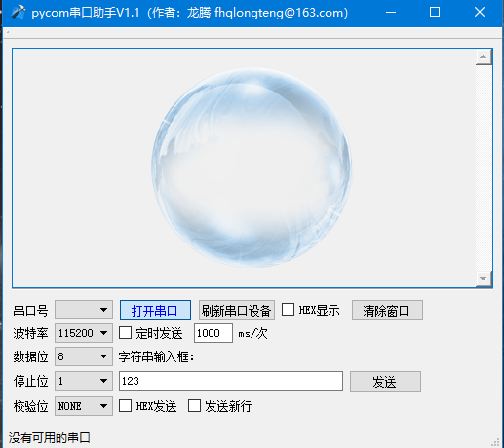Click the string input field containing 123
This screenshot has width=504, height=448.
tap(231, 381)
